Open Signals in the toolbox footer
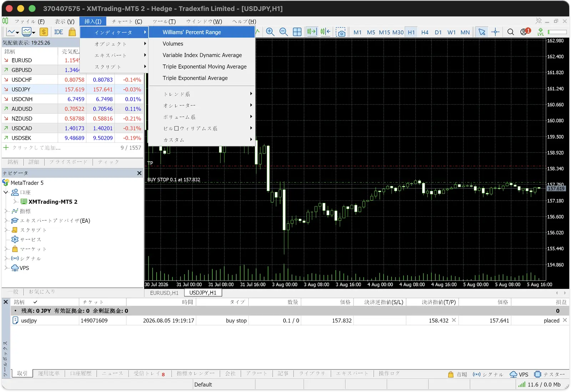This screenshot has height=392, width=571. (487, 375)
